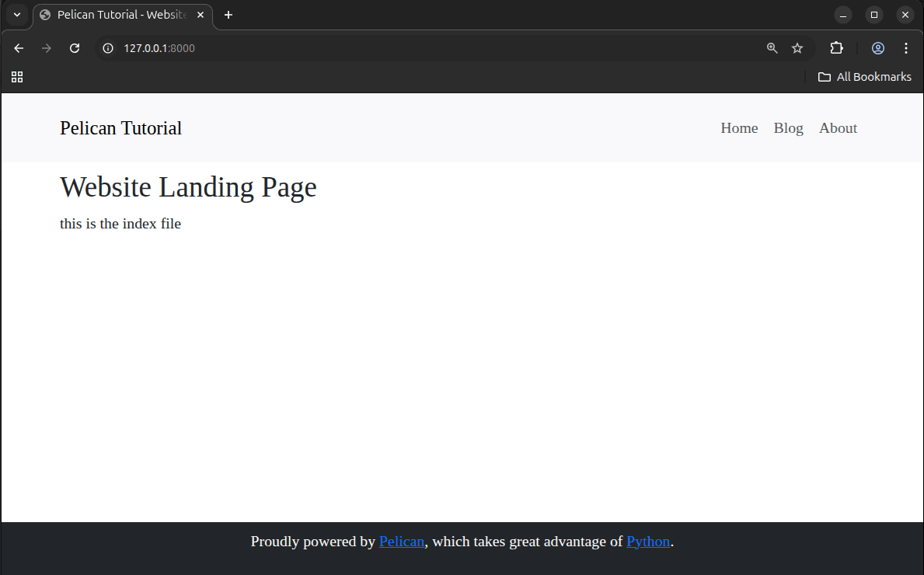This screenshot has height=575, width=924.
Task: Follow the Python link in the footer
Action: [x=647, y=542]
